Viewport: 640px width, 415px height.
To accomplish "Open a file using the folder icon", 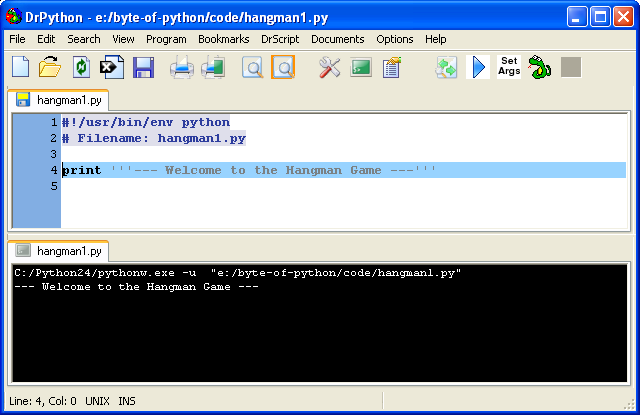I will click(50, 67).
